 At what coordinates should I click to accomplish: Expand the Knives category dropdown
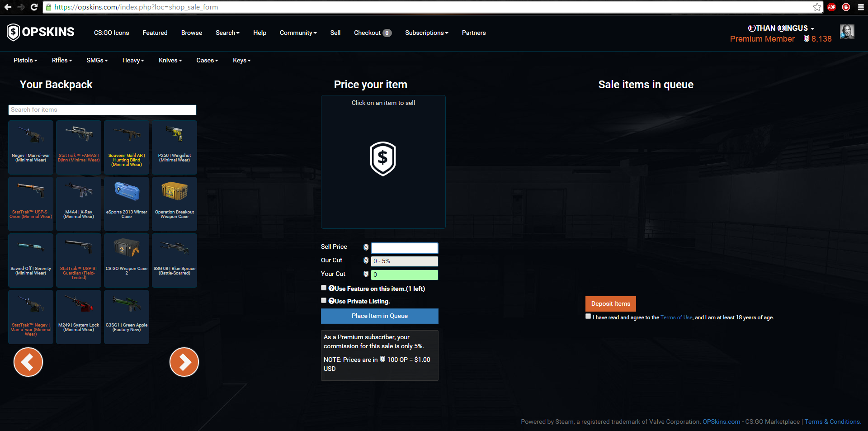point(170,60)
